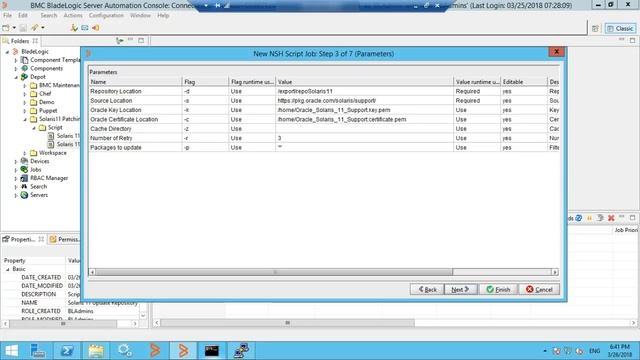Switch to the Folders tab
The image size is (640, 360).
[x=20, y=41]
